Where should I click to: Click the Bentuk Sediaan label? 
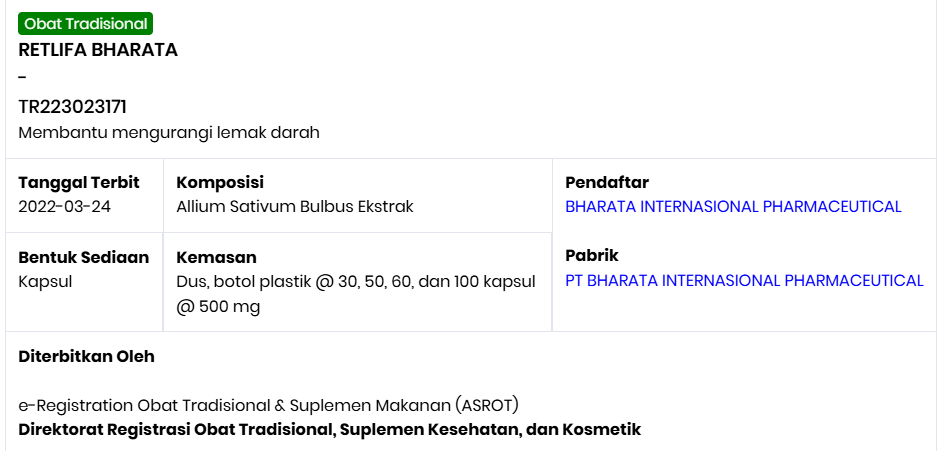(84, 257)
